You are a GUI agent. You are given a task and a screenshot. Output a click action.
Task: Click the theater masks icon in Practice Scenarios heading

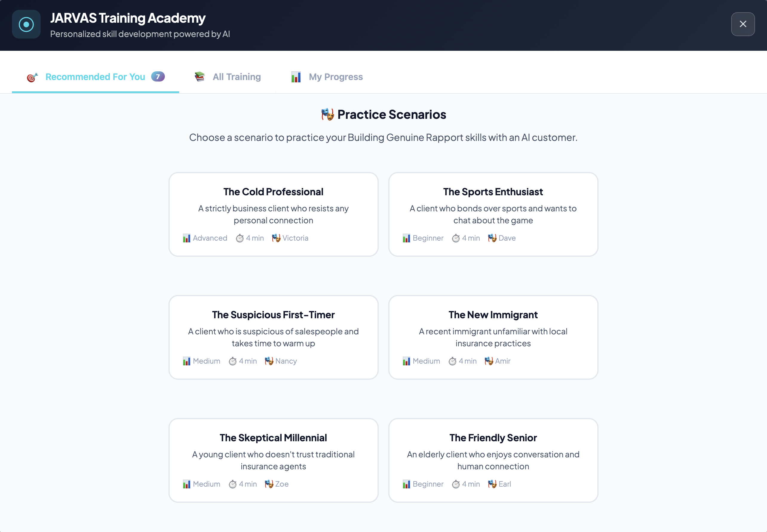coord(327,114)
